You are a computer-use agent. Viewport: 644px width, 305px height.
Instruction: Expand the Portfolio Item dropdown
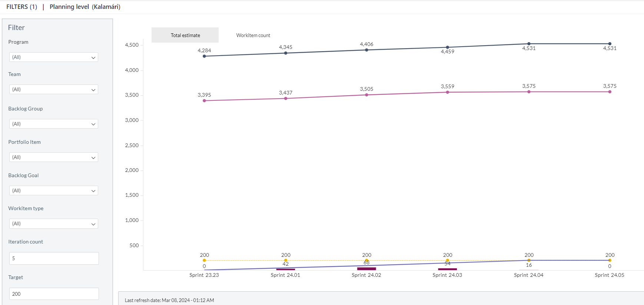click(54, 157)
